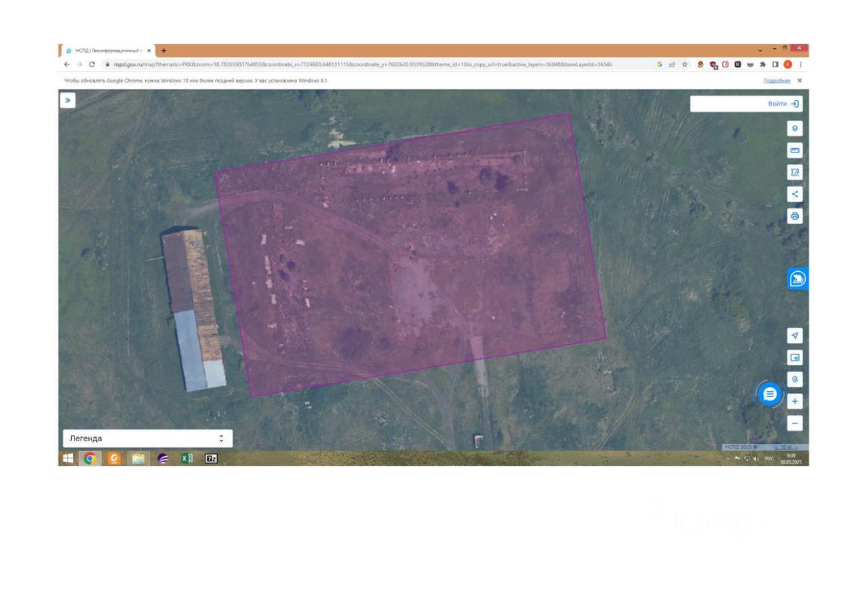Image resolution: width=868 pixels, height=614 pixels.
Task: Zoom out of the map
Action: (x=795, y=423)
